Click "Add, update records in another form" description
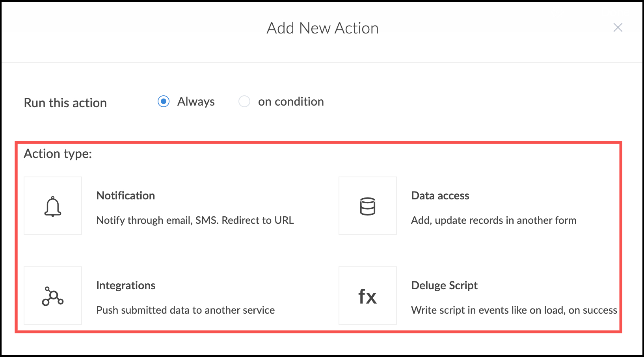 (x=493, y=220)
